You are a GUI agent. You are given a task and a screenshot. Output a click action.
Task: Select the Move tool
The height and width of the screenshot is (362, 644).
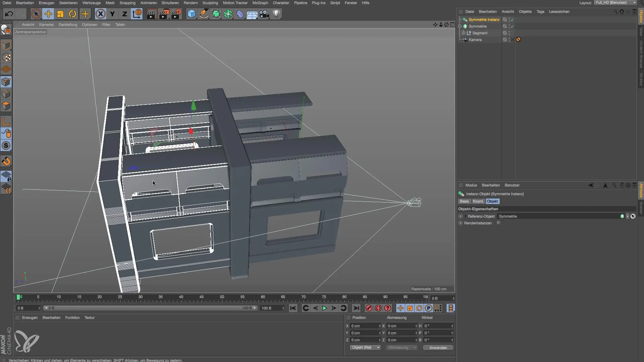(48, 14)
